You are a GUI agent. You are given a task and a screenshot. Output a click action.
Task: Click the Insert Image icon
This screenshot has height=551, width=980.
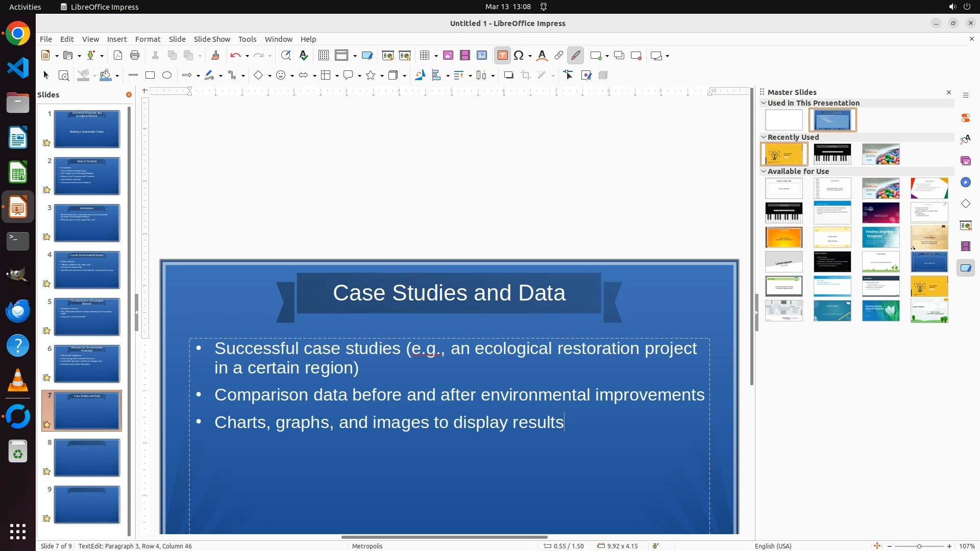448,56
